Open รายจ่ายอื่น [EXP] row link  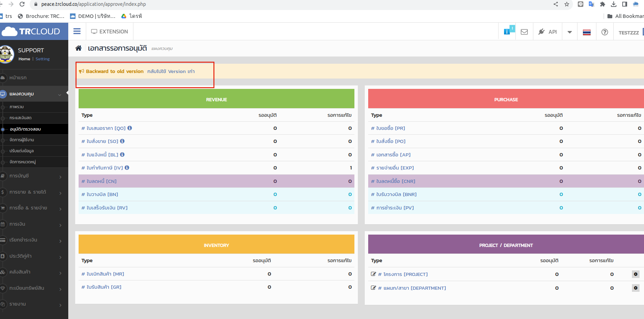click(392, 168)
